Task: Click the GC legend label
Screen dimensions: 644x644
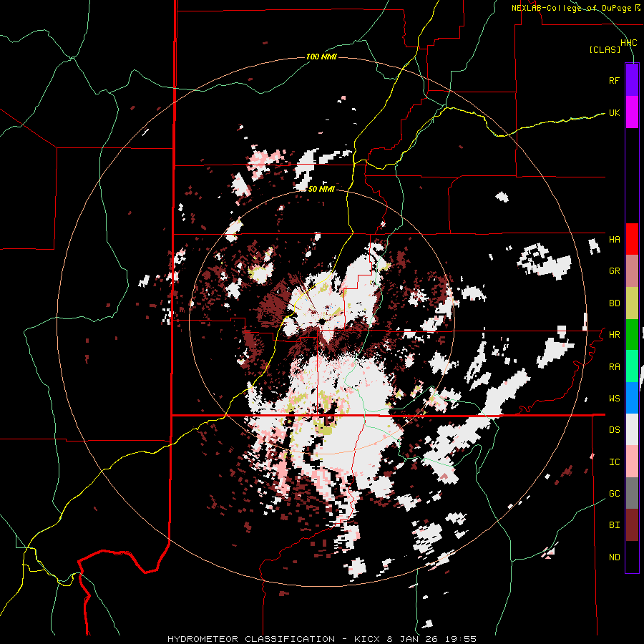Action: [614, 494]
